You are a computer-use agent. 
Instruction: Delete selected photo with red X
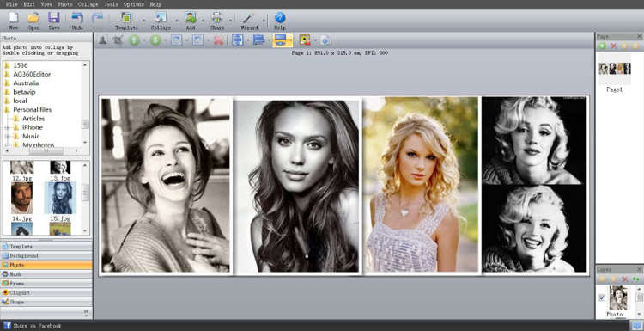(x=218, y=40)
